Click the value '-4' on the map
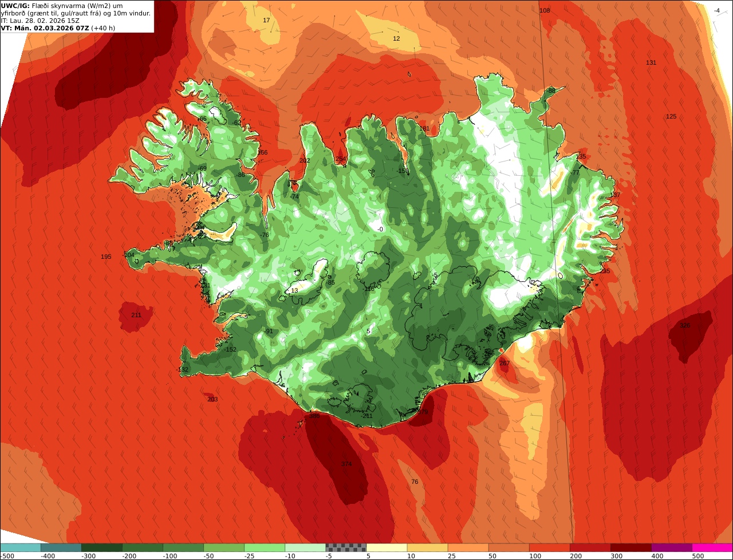733x560 pixels. point(716,10)
